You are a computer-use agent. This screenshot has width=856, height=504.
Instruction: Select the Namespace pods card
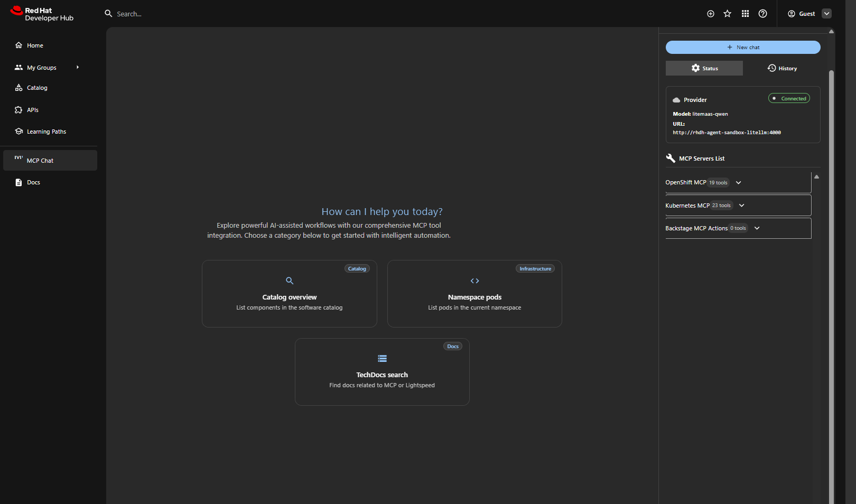coord(474,294)
